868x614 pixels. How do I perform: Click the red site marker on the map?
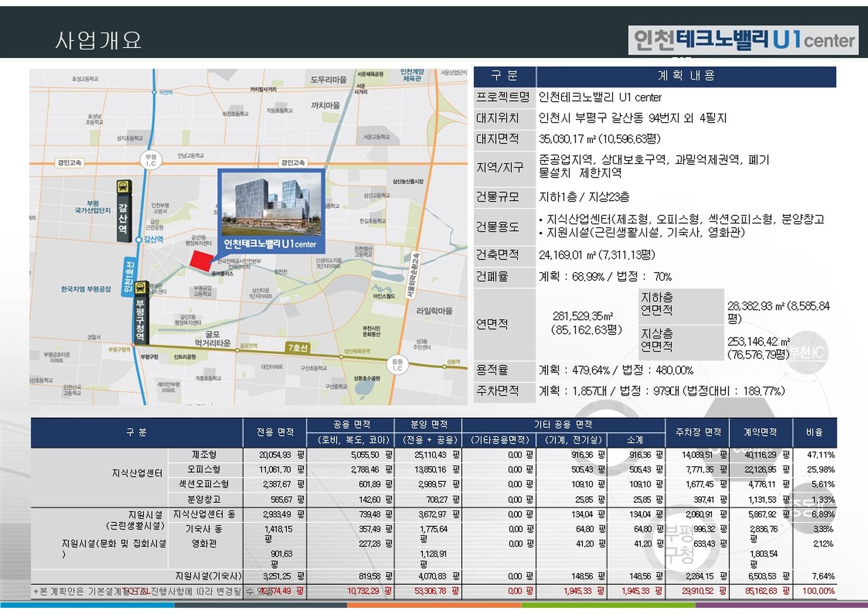tap(201, 260)
